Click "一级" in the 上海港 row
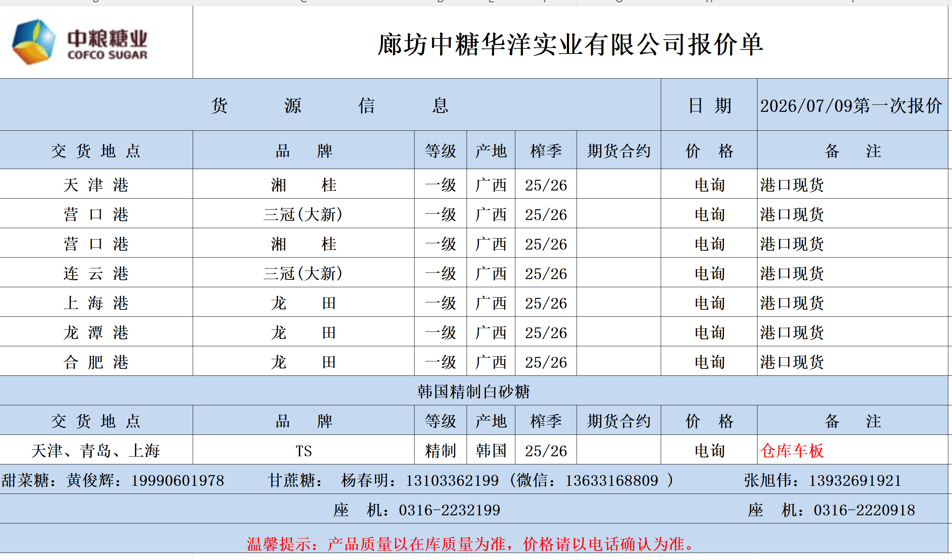952x560 pixels. click(x=440, y=303)
